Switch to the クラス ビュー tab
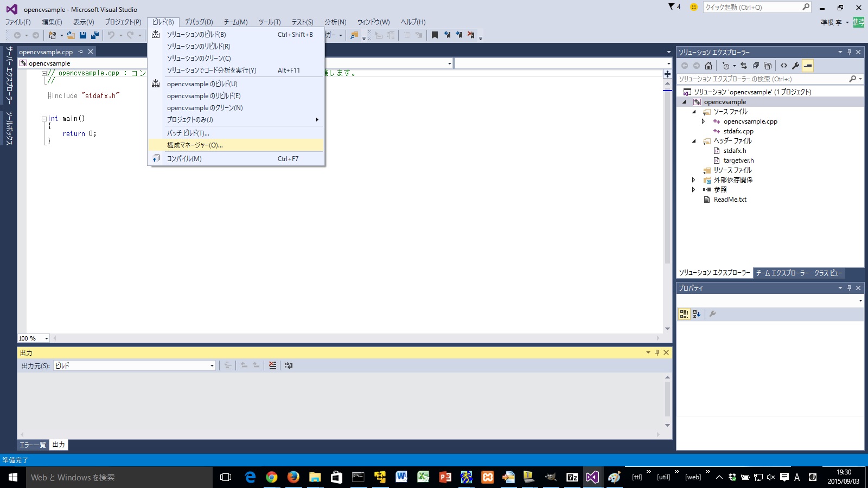Screen dimensions: 868x488 coord(828,273)
